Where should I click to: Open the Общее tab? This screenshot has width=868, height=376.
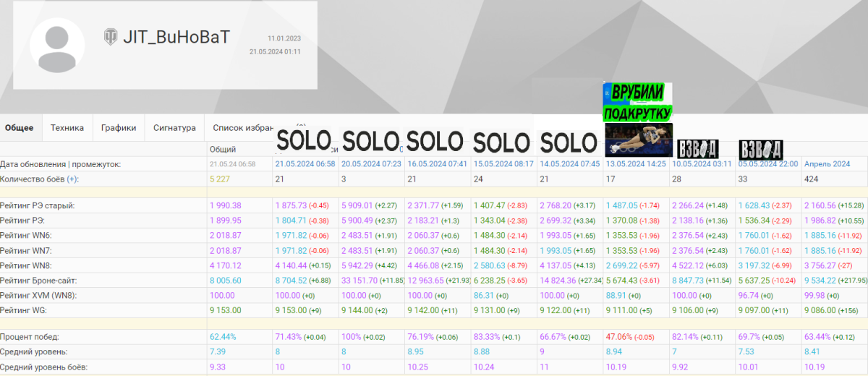click(20, 128)
